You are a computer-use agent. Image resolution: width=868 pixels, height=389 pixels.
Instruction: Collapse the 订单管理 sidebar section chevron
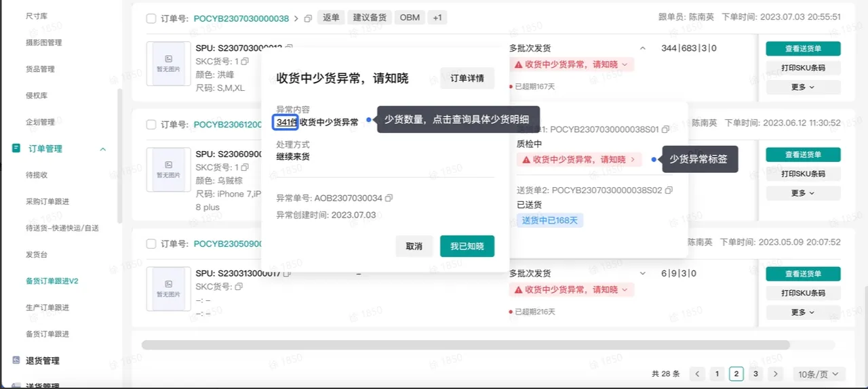pos(103,148)
